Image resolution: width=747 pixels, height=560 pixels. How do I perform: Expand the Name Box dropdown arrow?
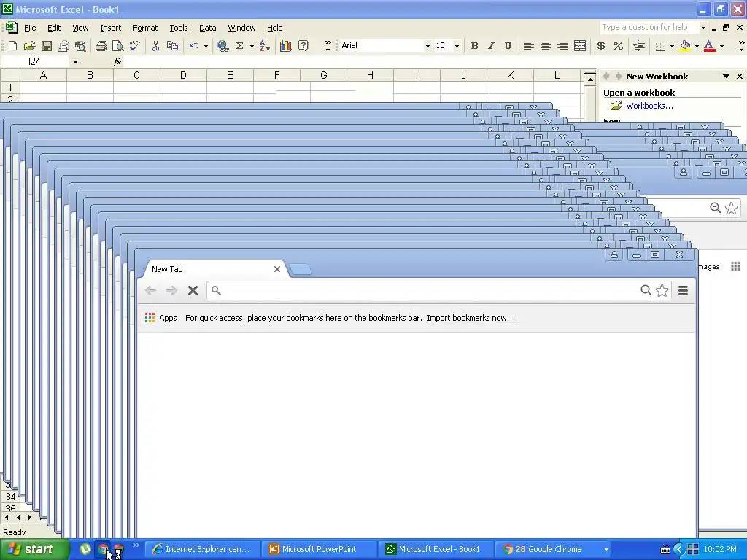click(x=75, y=61)
